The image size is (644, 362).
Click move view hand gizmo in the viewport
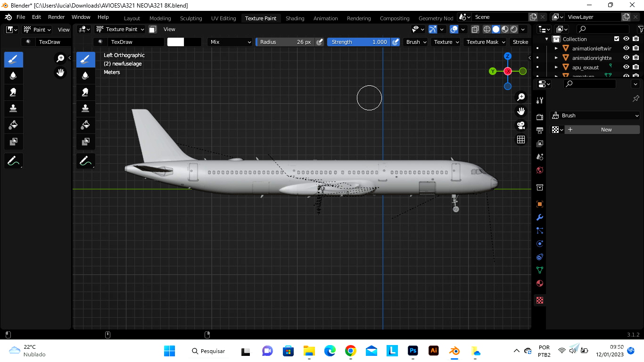click(521, 111)
